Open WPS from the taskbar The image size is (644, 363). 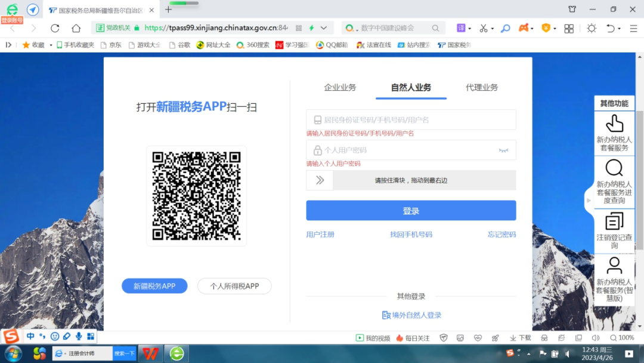click(151, 353)
